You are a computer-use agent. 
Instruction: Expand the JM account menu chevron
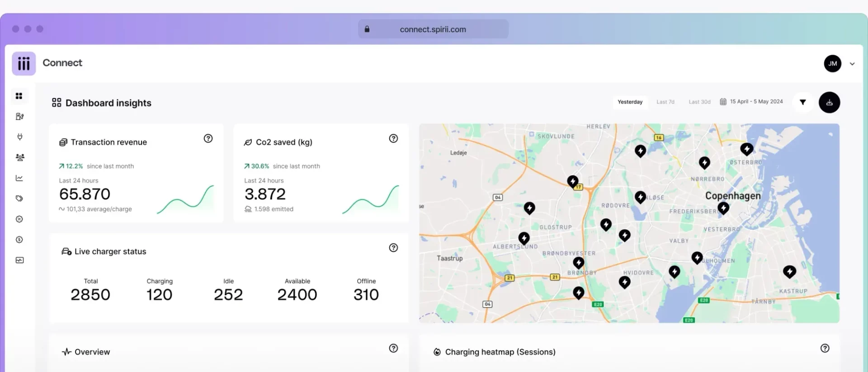coord(852,64)
